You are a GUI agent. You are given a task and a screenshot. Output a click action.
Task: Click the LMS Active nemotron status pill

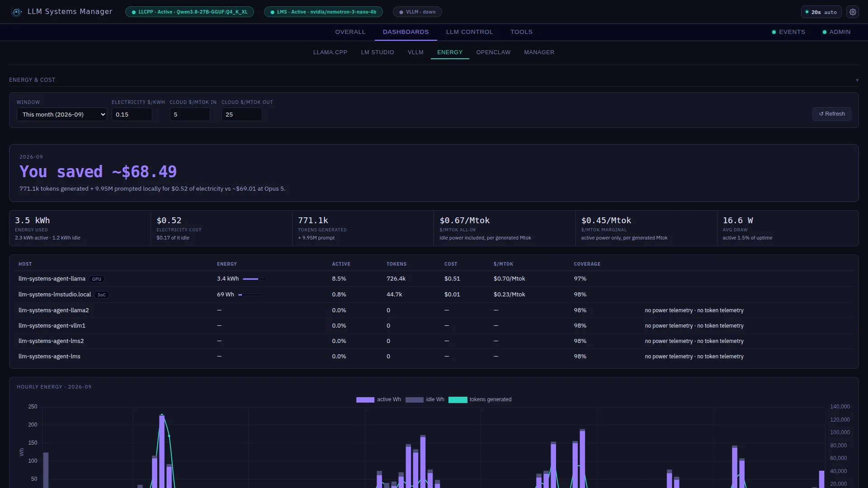click(323, 12)
